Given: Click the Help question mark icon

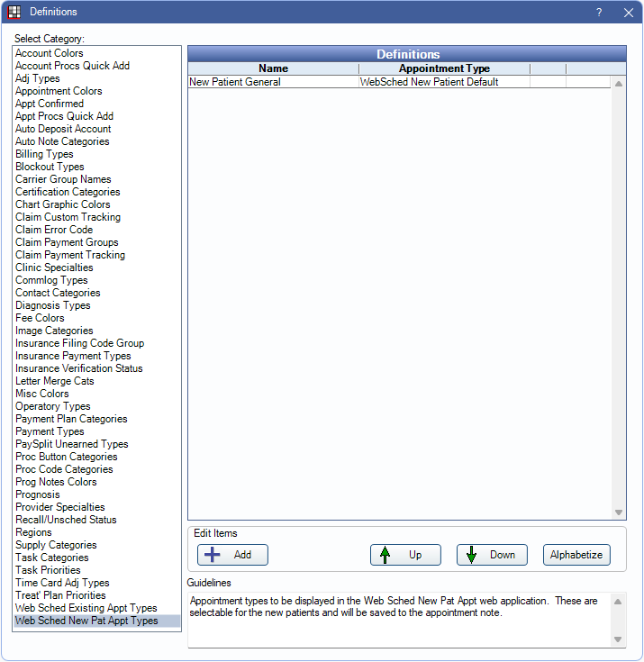Looking at the screenshot, I should coord(599,13).
